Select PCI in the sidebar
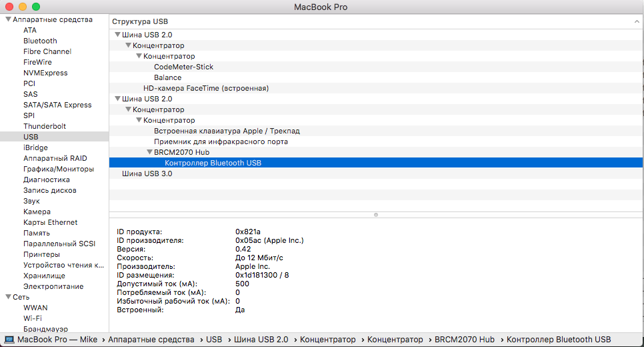 click(x=29, y=83)
